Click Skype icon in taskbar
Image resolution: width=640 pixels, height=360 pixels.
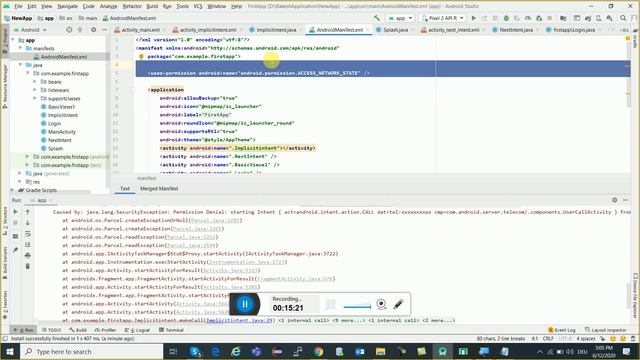point(195,351)
